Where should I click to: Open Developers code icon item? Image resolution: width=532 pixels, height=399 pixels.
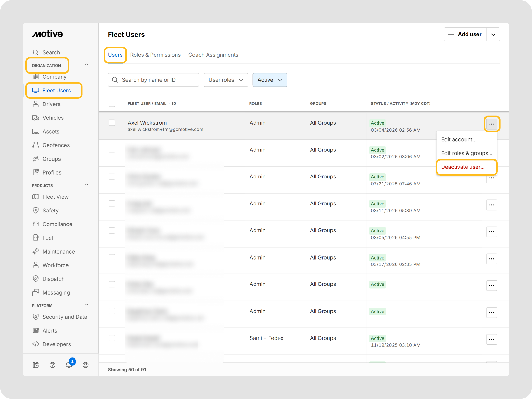coord(56,344)
